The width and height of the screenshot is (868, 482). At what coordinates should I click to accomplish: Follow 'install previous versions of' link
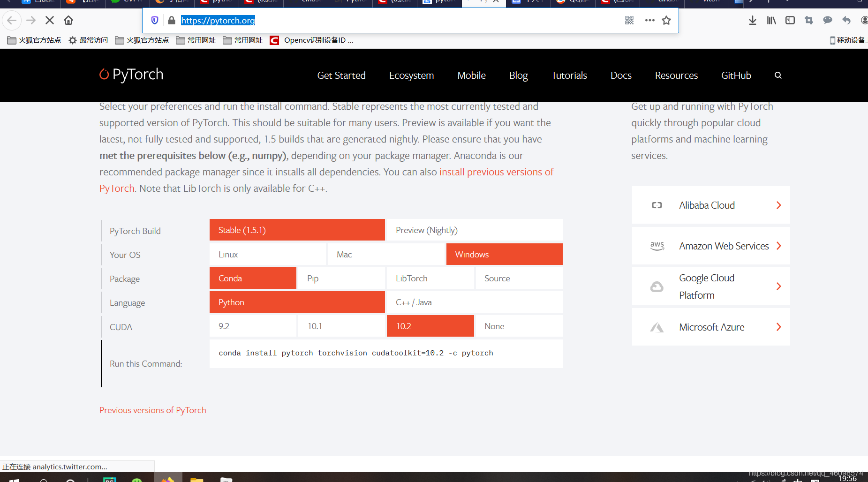click(x=497, y=172)
